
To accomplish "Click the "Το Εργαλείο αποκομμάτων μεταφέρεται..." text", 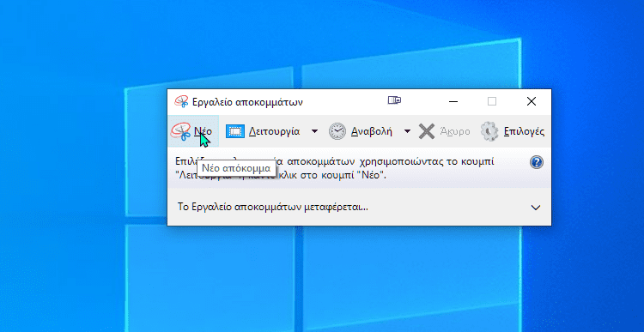I will pos(273,207).
